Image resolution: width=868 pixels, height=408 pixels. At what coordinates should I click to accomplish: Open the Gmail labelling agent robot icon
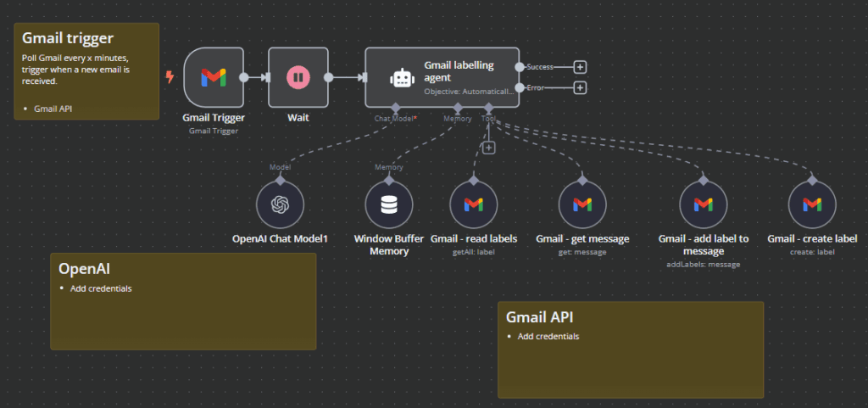(400, 77)
